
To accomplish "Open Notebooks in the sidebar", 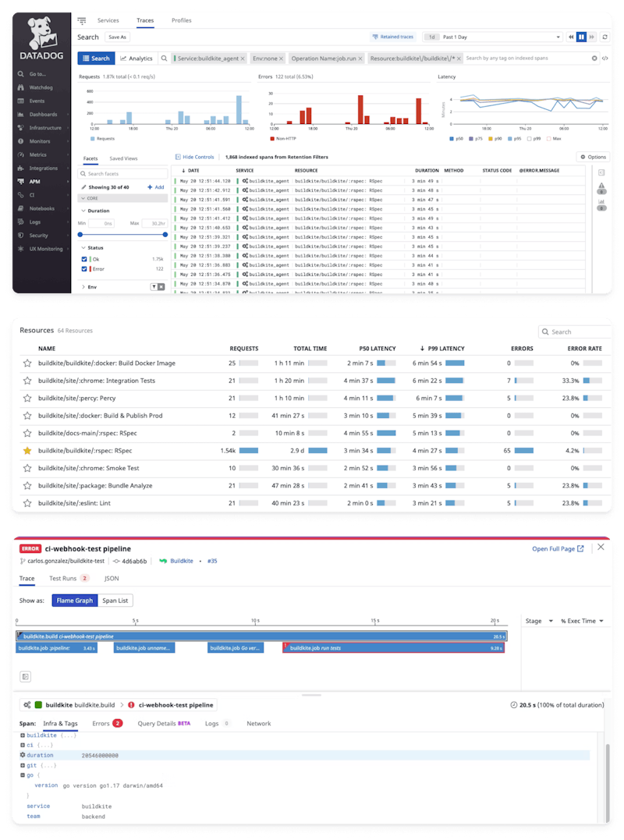I will pos(41,208).
